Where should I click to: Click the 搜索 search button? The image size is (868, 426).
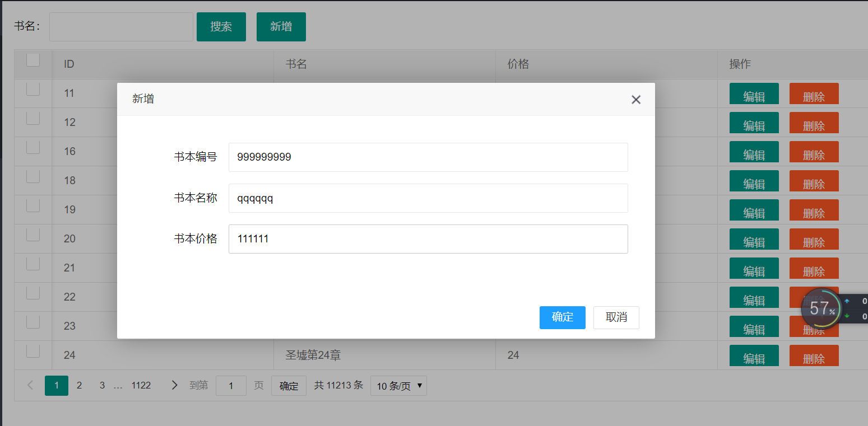(221, 27)
